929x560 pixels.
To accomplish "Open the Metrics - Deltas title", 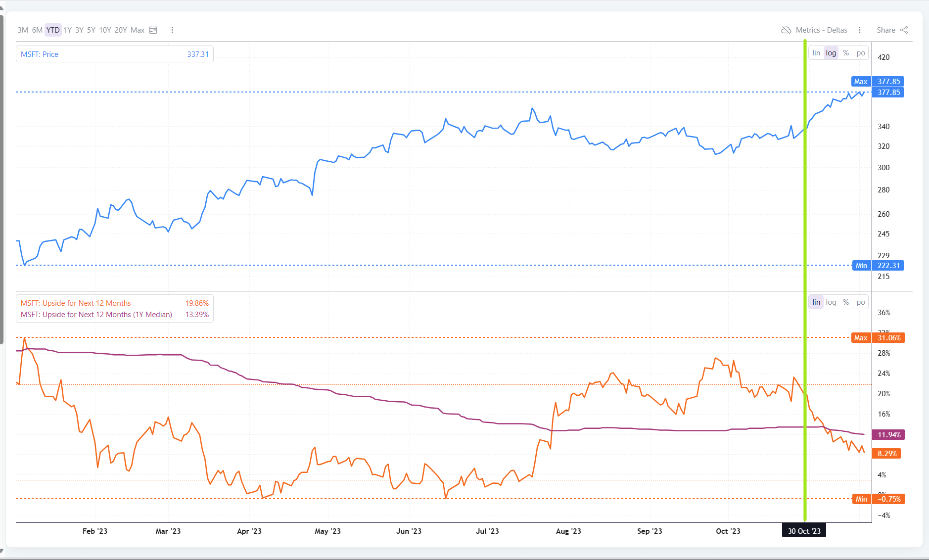I will [821, 30].
